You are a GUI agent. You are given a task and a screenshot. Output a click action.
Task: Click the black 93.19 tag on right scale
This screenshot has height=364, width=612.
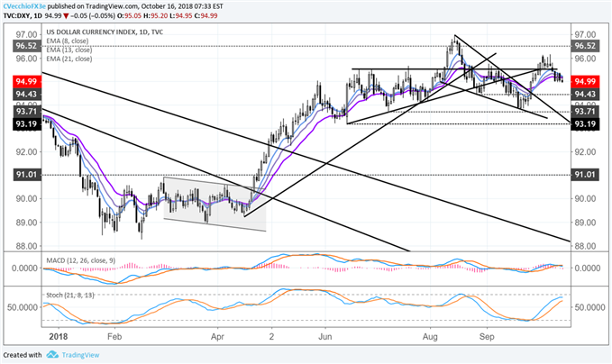coord(585,124)
